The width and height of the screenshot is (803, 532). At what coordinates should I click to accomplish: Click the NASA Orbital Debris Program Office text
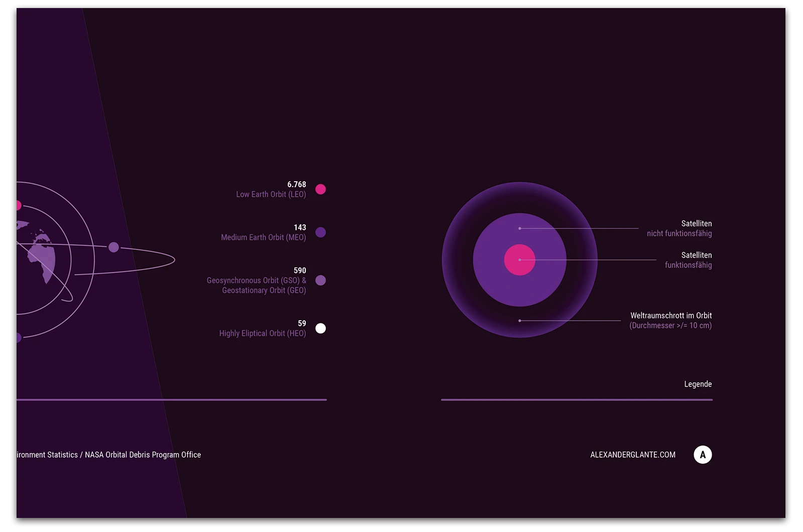[143, 455]
